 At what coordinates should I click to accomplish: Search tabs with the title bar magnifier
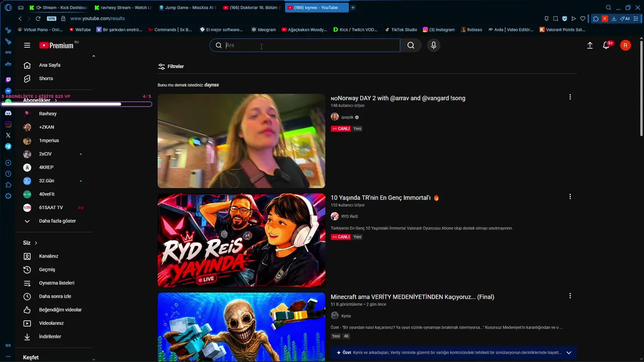[608, 8]
